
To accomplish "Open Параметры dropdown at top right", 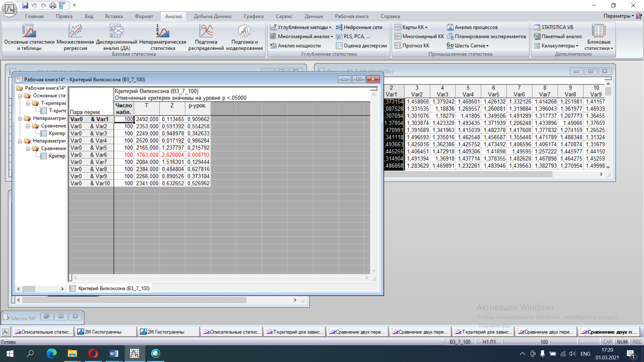I will [x=619, y=16].
